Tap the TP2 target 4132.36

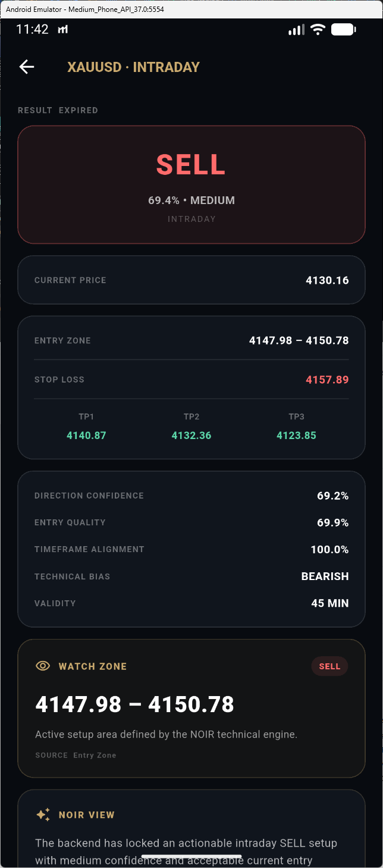click(191, 435)
